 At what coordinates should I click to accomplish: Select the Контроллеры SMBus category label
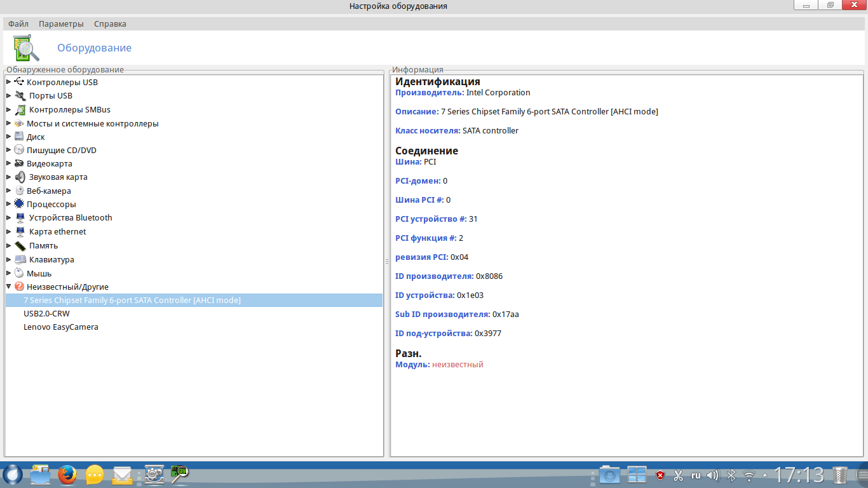tap(70, 110)
